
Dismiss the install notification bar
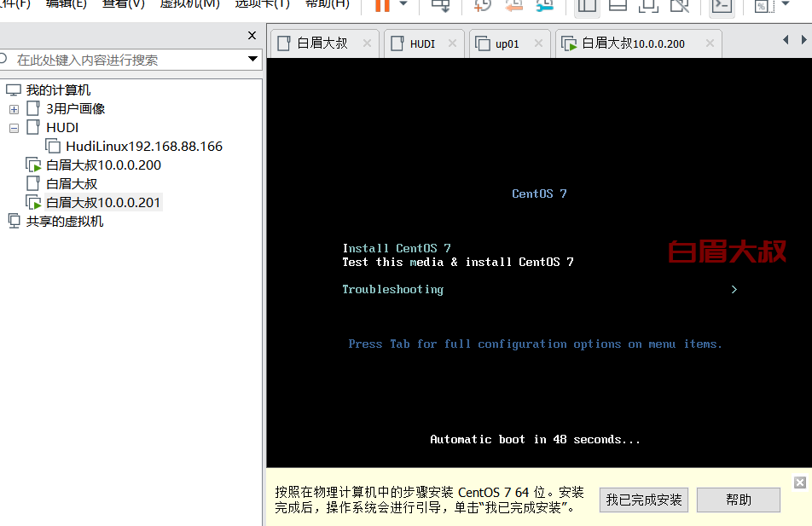tap(800, 483)
